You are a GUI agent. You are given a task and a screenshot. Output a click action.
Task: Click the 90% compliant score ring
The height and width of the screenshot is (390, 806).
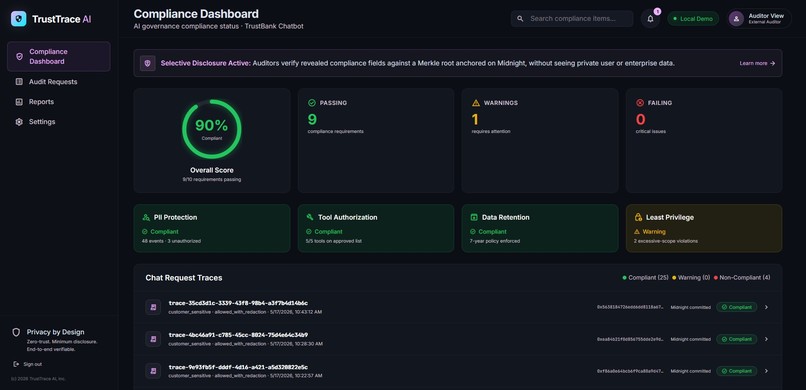(x=211, y=129)
